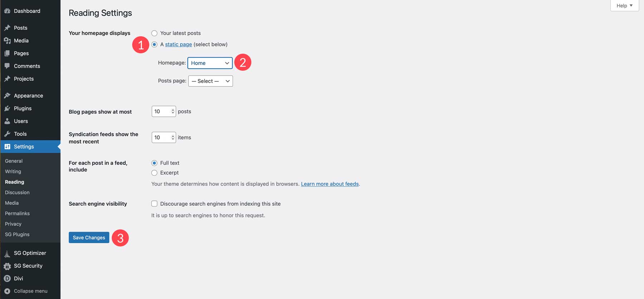Choose 'Excerpt' feed option
644x299 pixels.
[154, 173]
